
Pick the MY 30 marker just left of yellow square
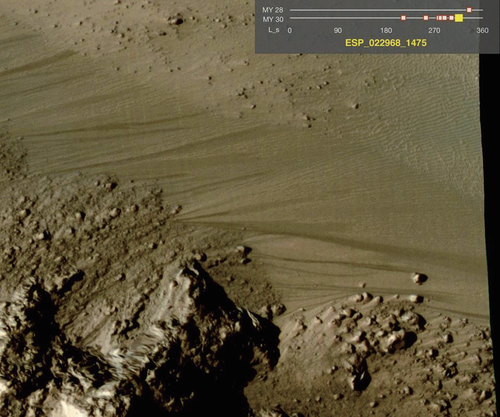click(451, 18)
